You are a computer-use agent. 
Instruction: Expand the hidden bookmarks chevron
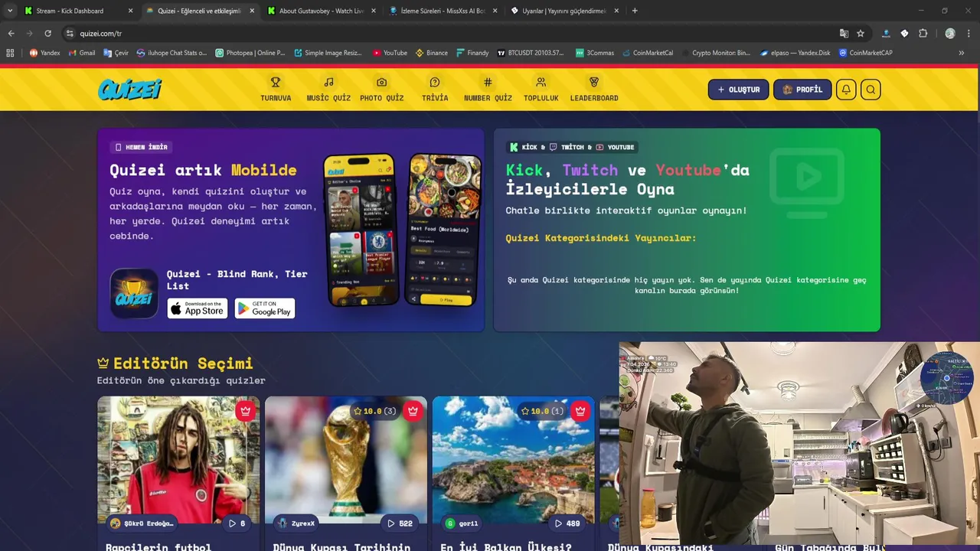[962, 53]
